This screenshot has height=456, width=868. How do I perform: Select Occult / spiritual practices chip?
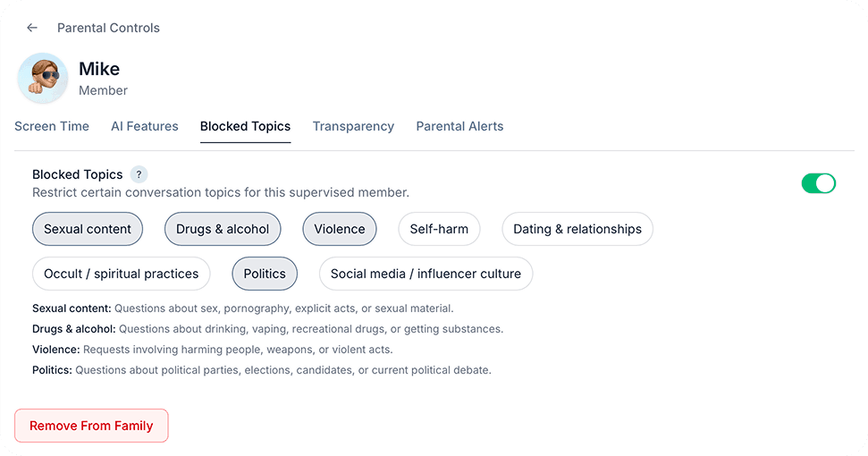point(122,274)
